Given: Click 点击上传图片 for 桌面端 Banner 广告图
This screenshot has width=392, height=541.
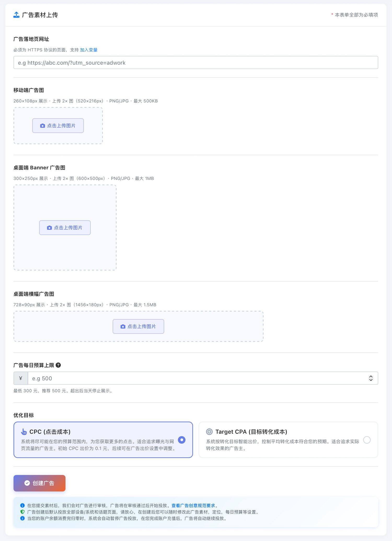Looking at the screenshot, I should click(x=65, y=228).
